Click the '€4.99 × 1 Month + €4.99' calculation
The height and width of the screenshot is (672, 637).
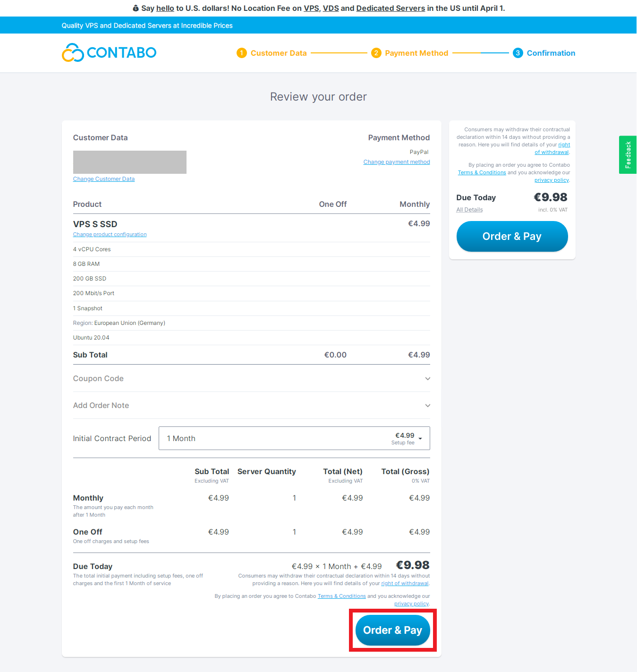337,566
